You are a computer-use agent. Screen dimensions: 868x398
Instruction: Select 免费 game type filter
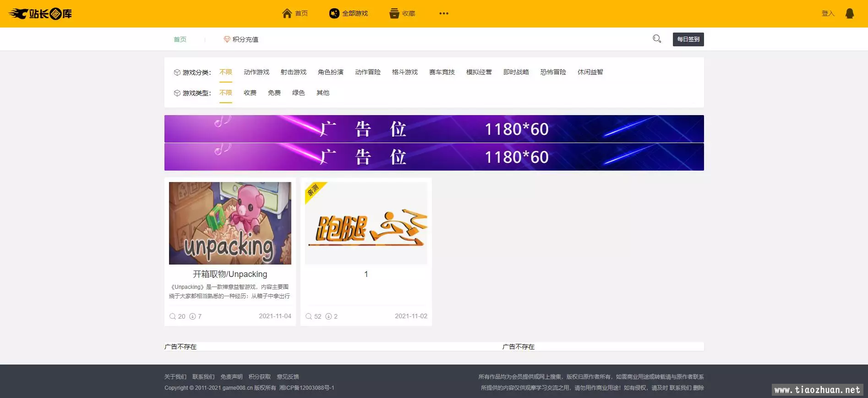coord(274,93)
